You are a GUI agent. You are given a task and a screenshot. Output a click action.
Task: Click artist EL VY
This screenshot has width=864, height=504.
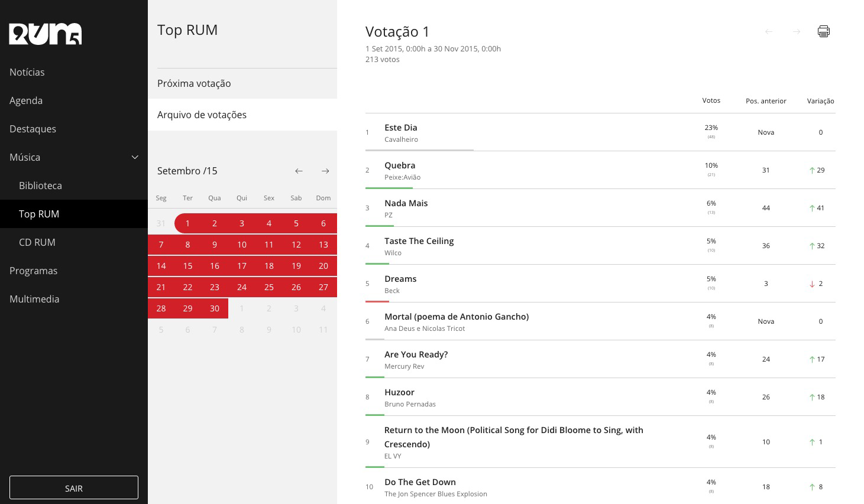pyautogui.click(x=393, y=456)
